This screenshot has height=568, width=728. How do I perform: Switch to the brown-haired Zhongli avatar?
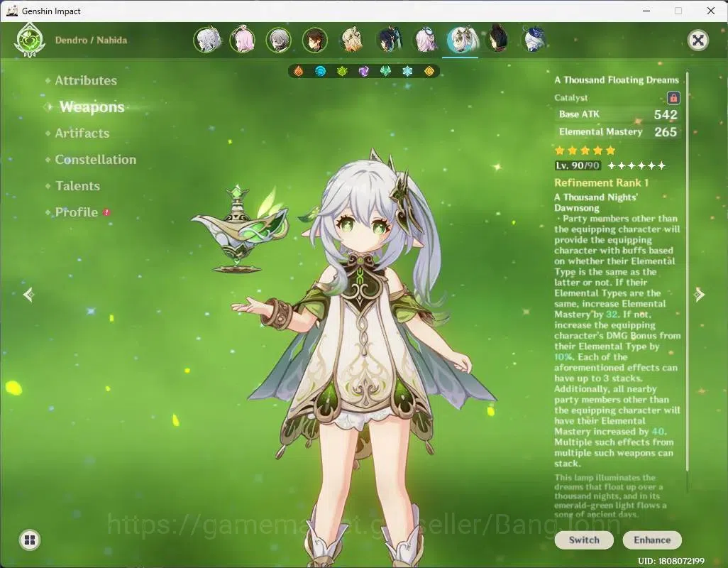point(315,40)
